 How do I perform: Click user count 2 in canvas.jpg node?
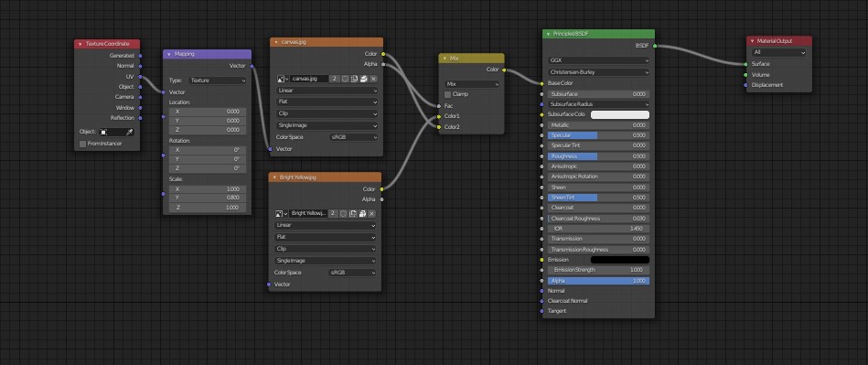335,79
